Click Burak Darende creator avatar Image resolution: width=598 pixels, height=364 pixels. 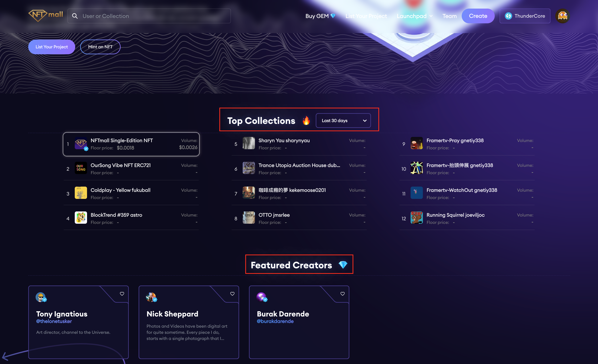pyautogui.click(x=261, y=297)
